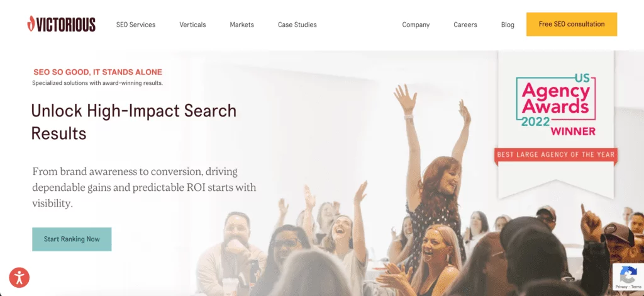Image resolution: width=644 pixels, height=296 pixels.
Task: Open the reCAPTCHA Terms link
Action: tap(636, 287)
